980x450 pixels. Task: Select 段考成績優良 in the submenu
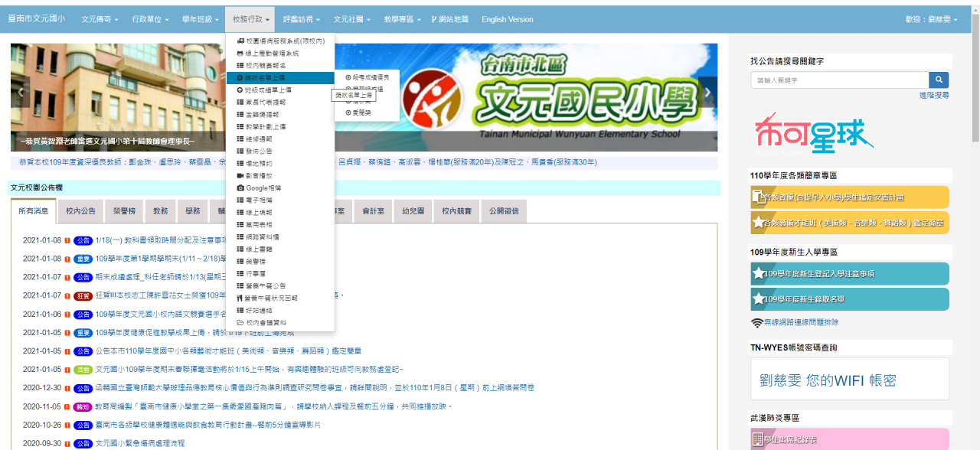click(371, 77)
